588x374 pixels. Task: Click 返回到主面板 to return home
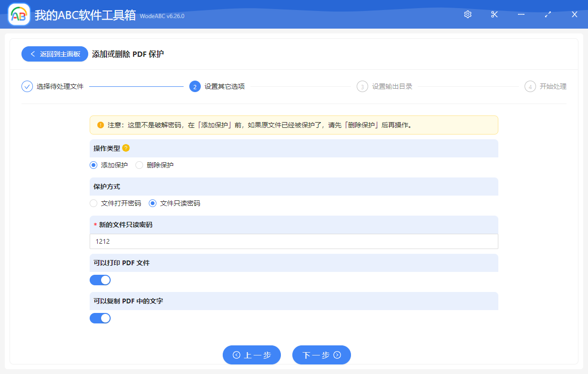54,54
